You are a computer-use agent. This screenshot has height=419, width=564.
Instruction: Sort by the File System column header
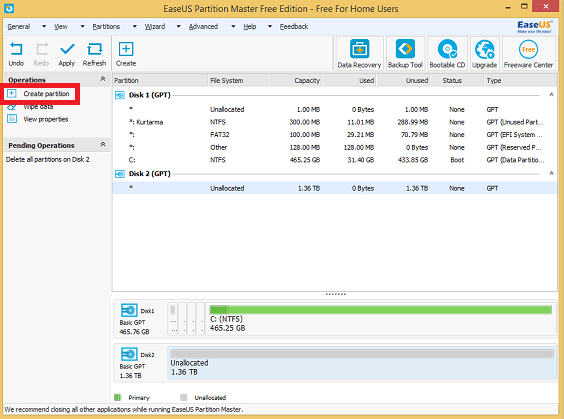238,81
